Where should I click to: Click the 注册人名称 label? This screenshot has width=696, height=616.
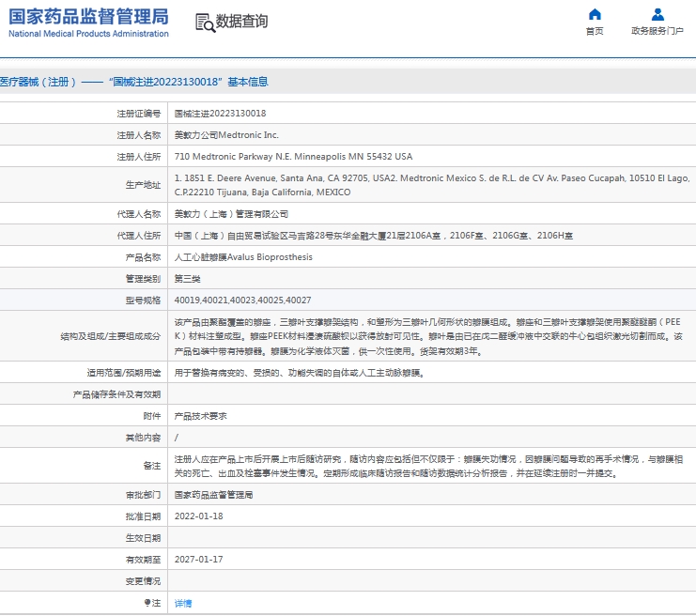[x=138, y=135]
